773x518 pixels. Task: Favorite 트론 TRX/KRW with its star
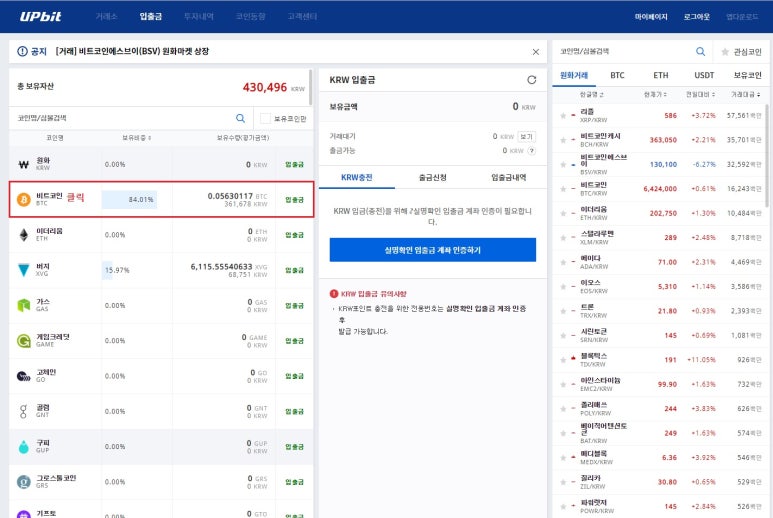[563, 311]
